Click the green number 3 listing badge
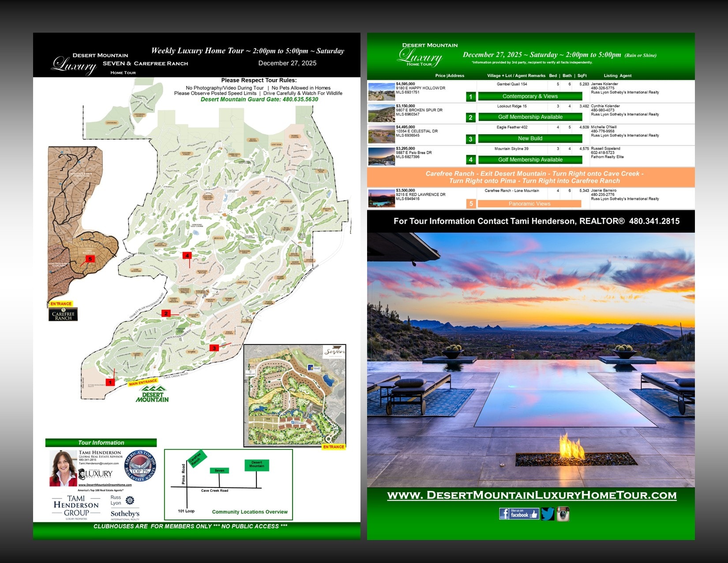 [471, 139]
